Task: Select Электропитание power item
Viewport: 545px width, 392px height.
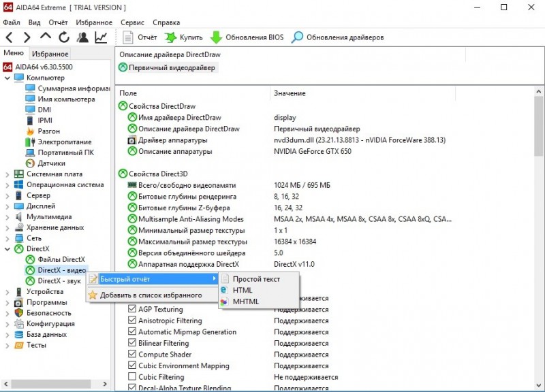Action: (x=59, y=142)
